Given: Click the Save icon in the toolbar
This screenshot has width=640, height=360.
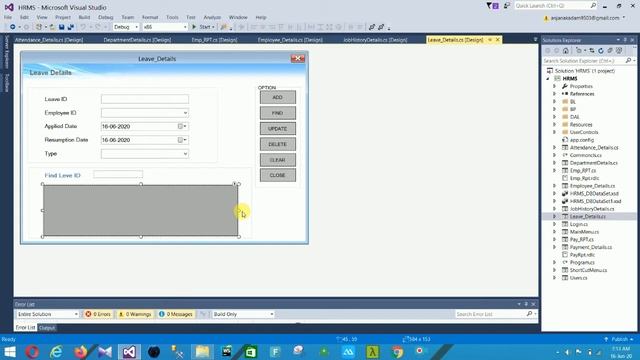Looking at the screenshot, I should 61,27.
